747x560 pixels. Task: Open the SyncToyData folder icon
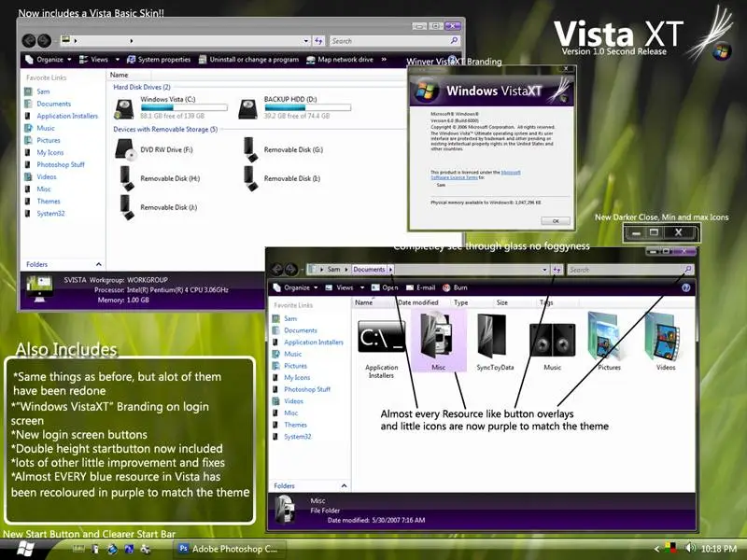[x=492, y=335]
